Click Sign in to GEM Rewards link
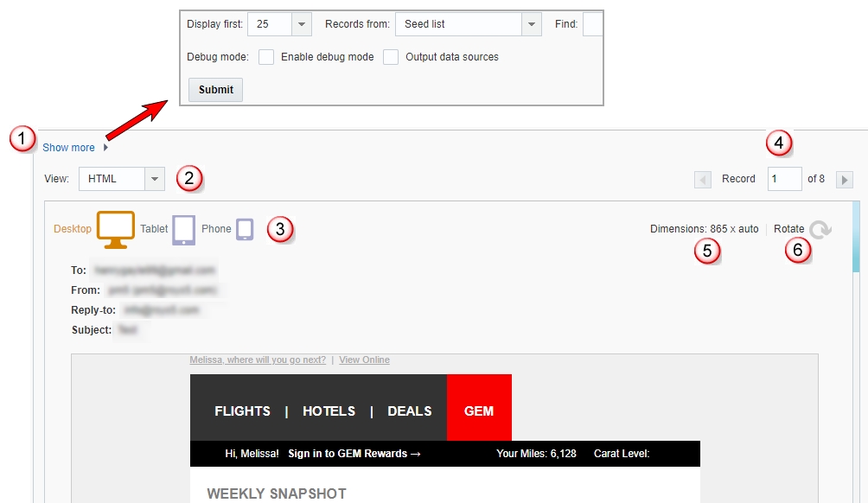Viewport: 868px width, 503px height. (354, 454)
